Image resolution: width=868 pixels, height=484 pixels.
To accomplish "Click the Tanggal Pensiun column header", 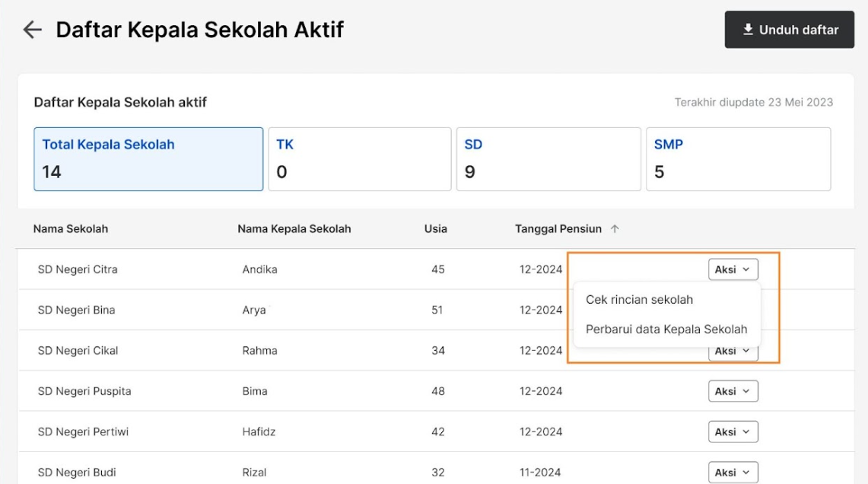I will (558, 229).
